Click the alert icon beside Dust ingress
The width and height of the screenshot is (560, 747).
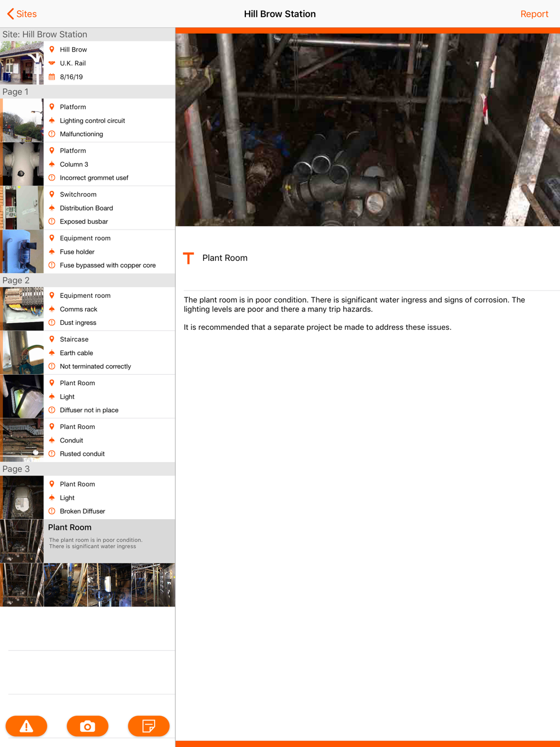click(x=52, y=323)
